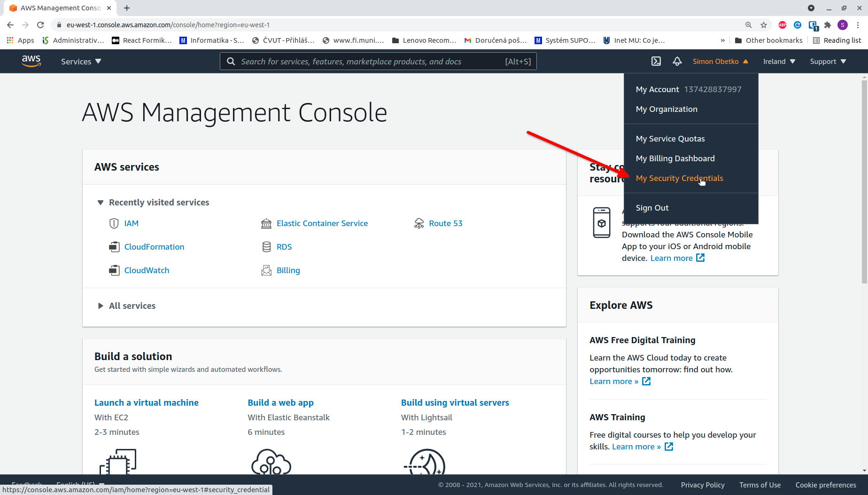Click the mobile device icon in the Stay connected card

[x=602, y=222]
